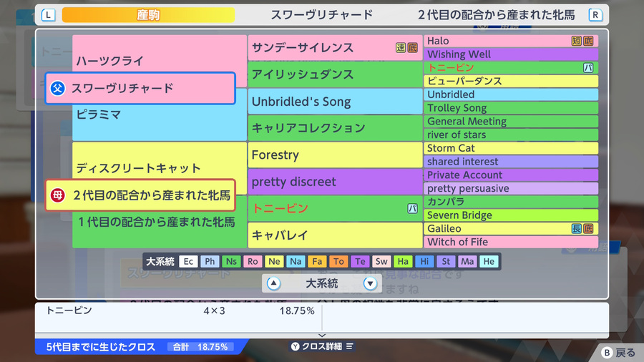Select the Forestry pedigree cell
644x362 pixels.
coord(335,155)
